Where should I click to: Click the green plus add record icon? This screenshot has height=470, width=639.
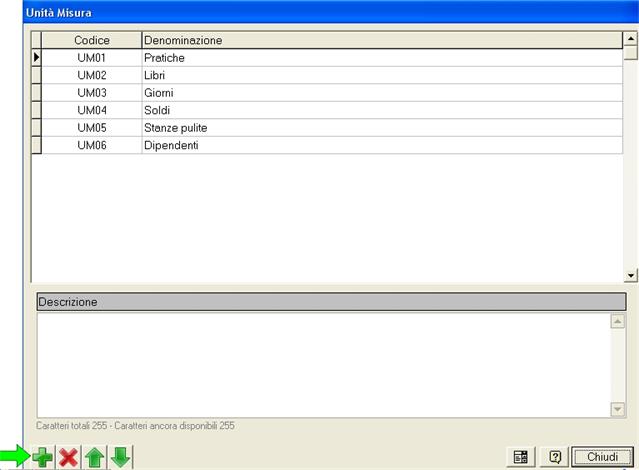(43, 457)
